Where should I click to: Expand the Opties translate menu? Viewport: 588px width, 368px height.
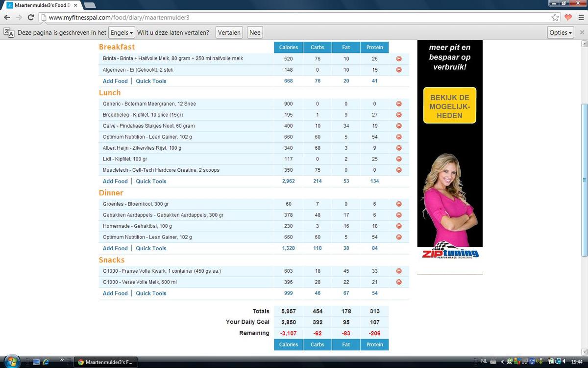(x=561, y=33)
